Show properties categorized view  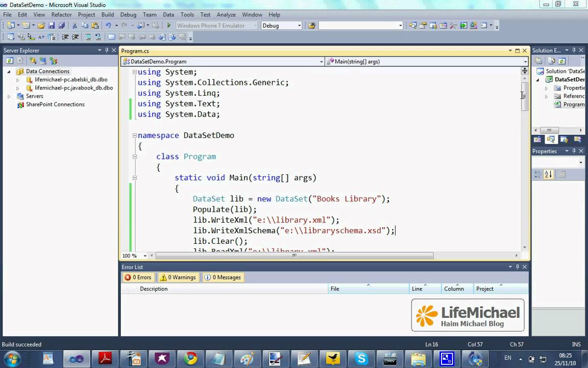coord(538,174)
